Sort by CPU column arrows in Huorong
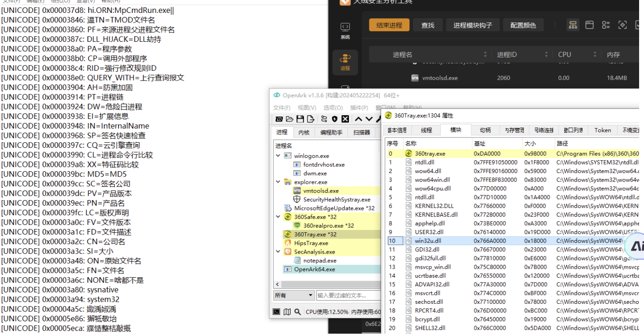Screen dimensions: 644x335 595,54
